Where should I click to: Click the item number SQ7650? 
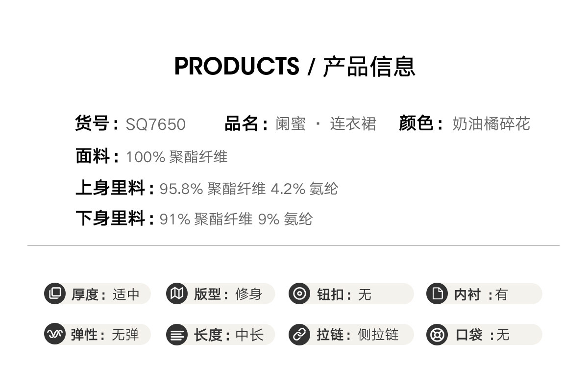(156, 124)
